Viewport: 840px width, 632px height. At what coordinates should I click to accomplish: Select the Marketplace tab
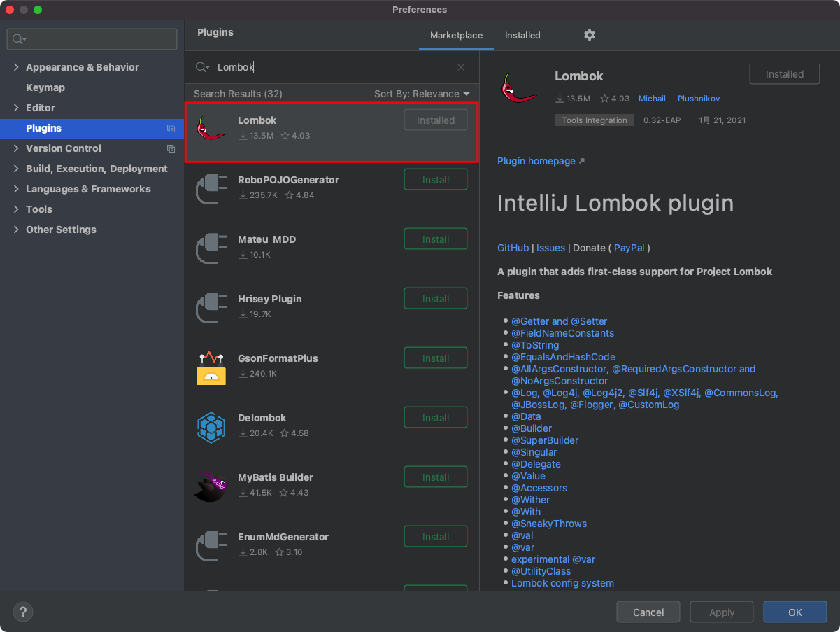tap(456, 35)
